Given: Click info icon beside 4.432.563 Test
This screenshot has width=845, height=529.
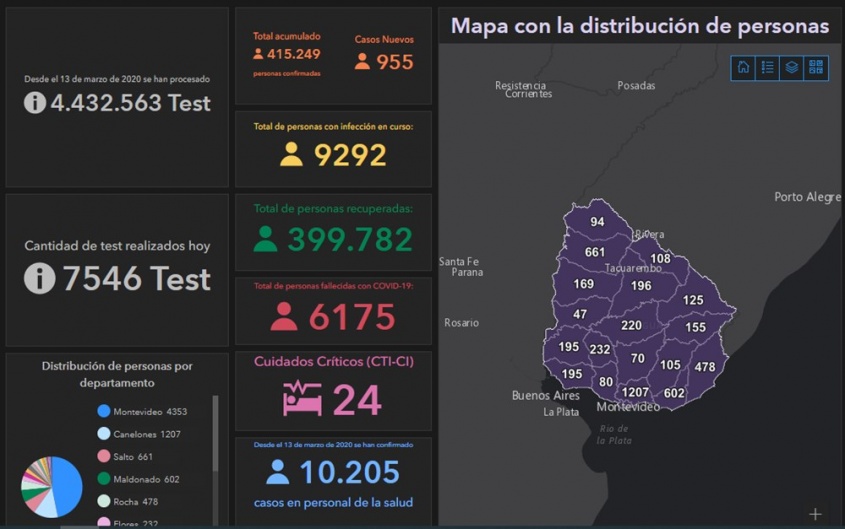Looking at the screenshot, I should pyautogui.click(x=35, y=102).
